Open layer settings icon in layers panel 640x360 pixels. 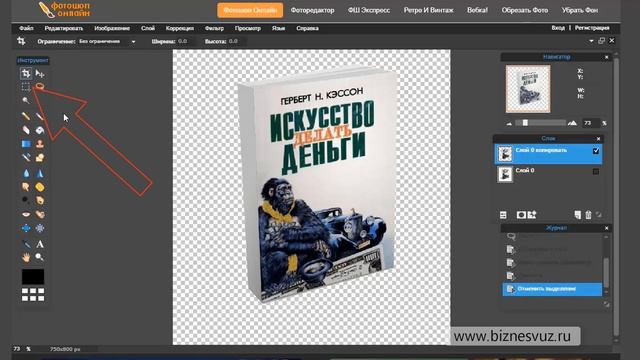[503, 215]
